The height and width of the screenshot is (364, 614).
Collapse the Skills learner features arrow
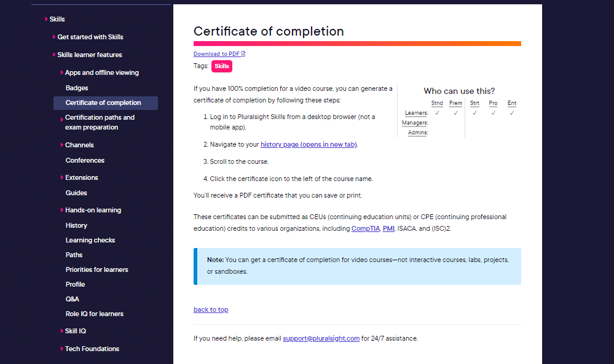tap(54, 55)
